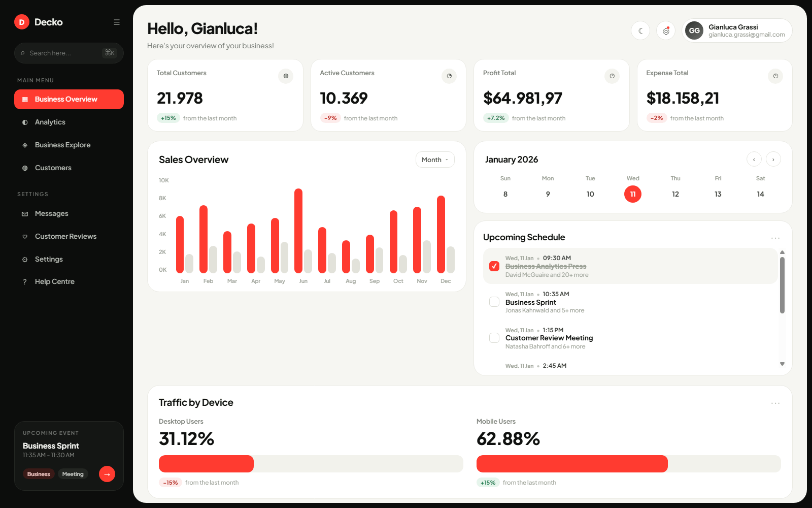
Task: Click Gianluca Grassi profile name
Action: [733, 27]
